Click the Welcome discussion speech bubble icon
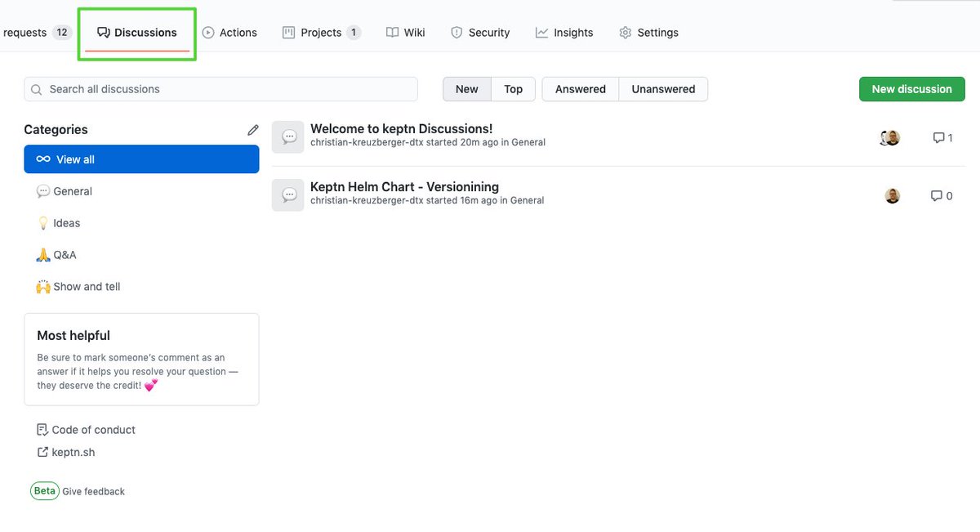This screenshot has height=532, width=980. click(x=288, y=137)
